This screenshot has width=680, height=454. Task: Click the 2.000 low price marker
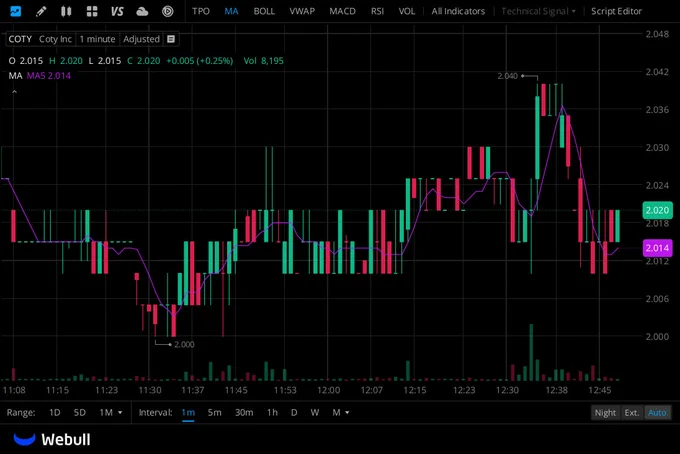click(184, 344)
